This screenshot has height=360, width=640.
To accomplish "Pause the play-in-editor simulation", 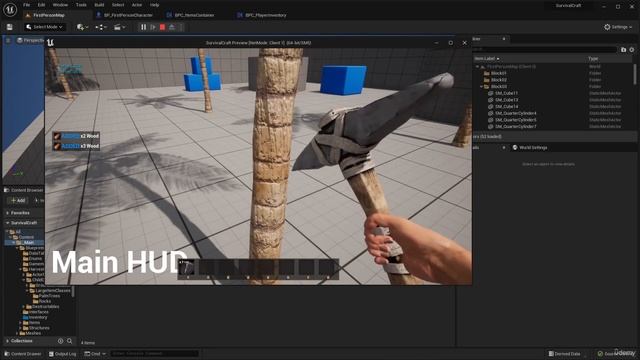I will click(143, 27).
